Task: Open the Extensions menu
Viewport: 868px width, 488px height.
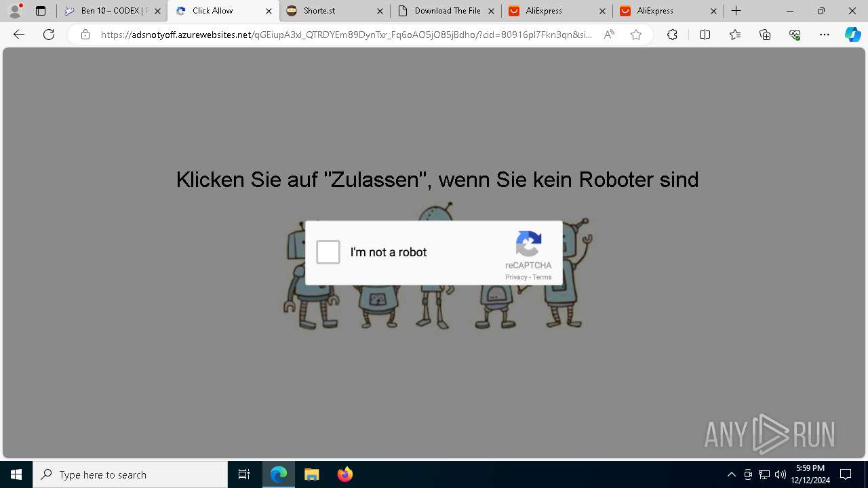Action: [x=672, y=35]
